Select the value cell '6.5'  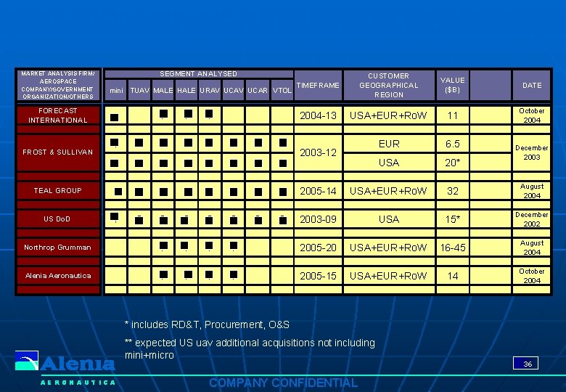453,144
